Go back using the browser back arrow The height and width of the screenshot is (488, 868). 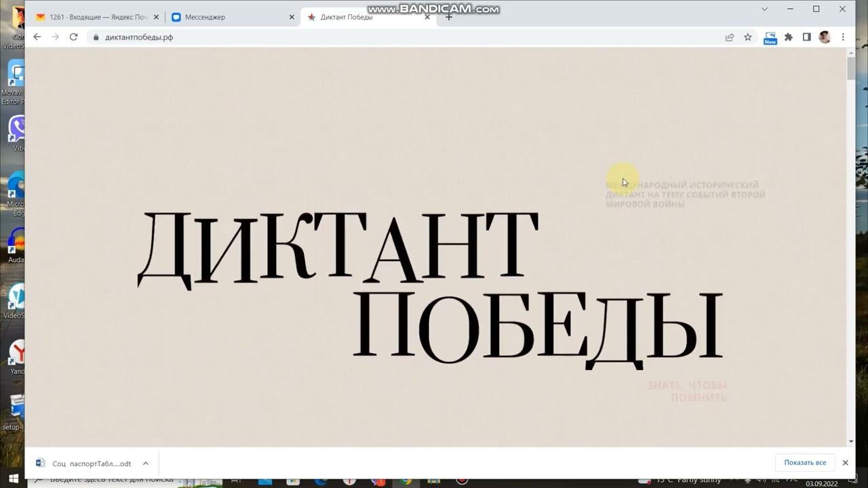[37, 37]
